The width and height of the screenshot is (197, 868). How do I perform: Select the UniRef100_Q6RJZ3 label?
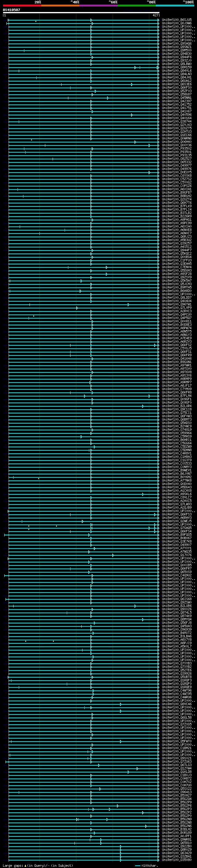tap(177, 236)
